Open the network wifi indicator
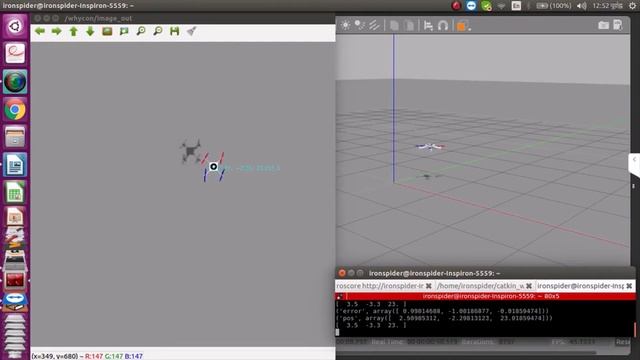640x360 pixels. 501,6
